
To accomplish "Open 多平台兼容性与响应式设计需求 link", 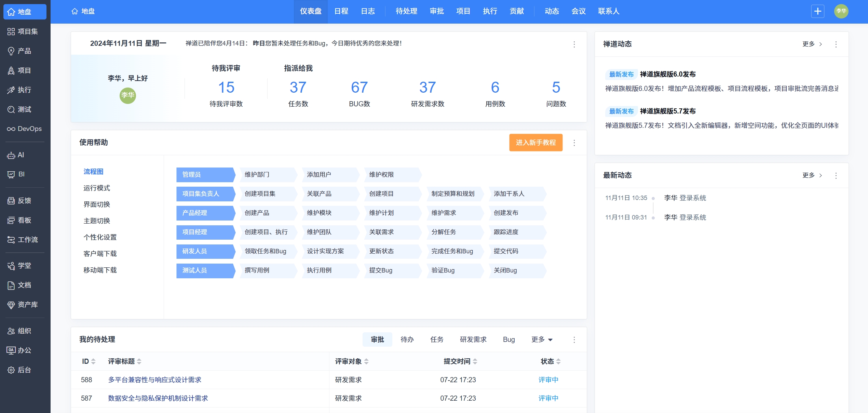I will [154, 380].
